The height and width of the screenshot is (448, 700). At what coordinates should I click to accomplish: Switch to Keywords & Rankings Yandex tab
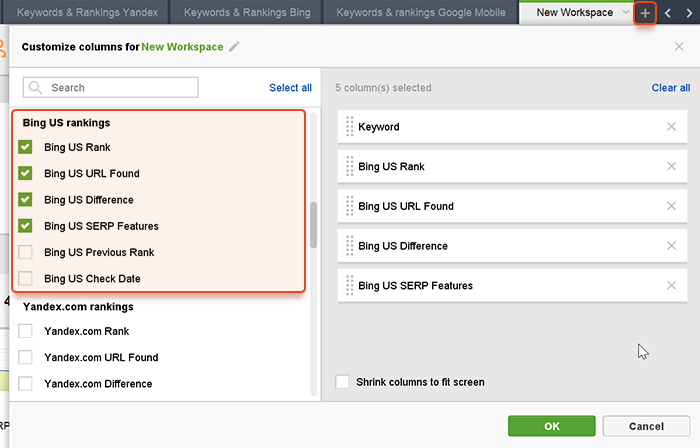(88, 12)
